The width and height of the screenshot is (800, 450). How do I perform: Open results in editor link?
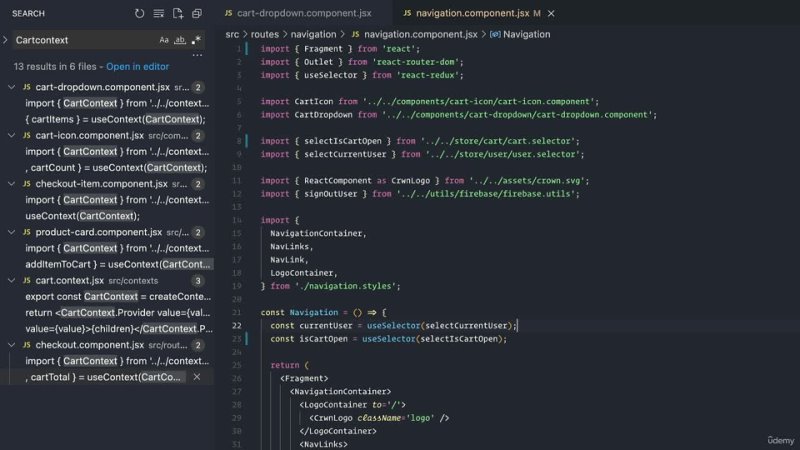[x=137, y=66]
